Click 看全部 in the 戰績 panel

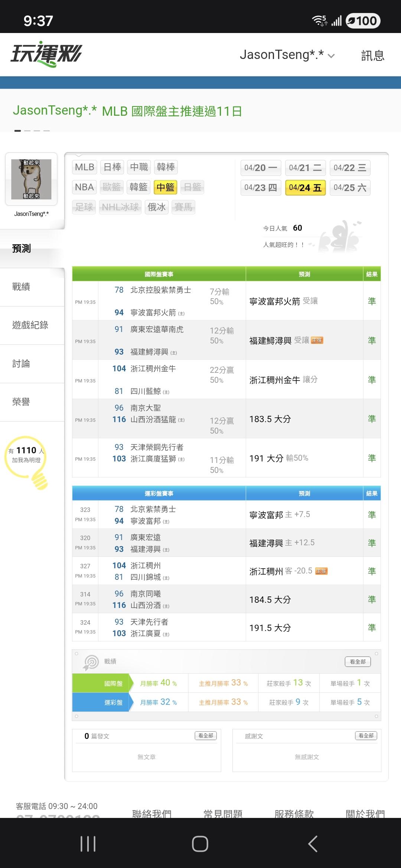click(358, 661)
